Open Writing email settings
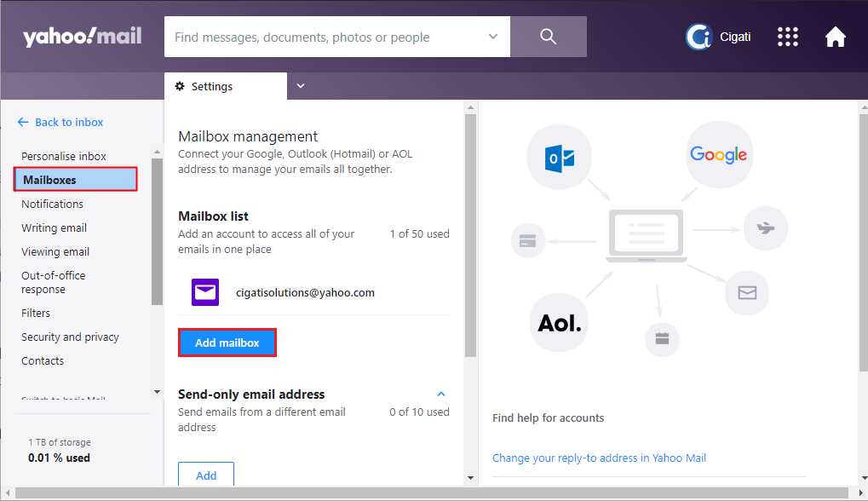Screen dimensions: 868x501 (x=54, y=227)
